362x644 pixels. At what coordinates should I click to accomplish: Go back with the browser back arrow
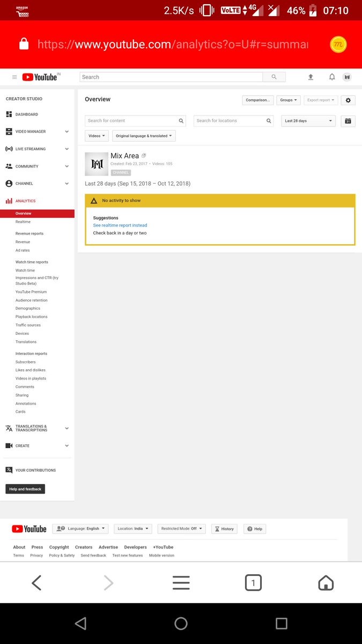tap(36, 583)
